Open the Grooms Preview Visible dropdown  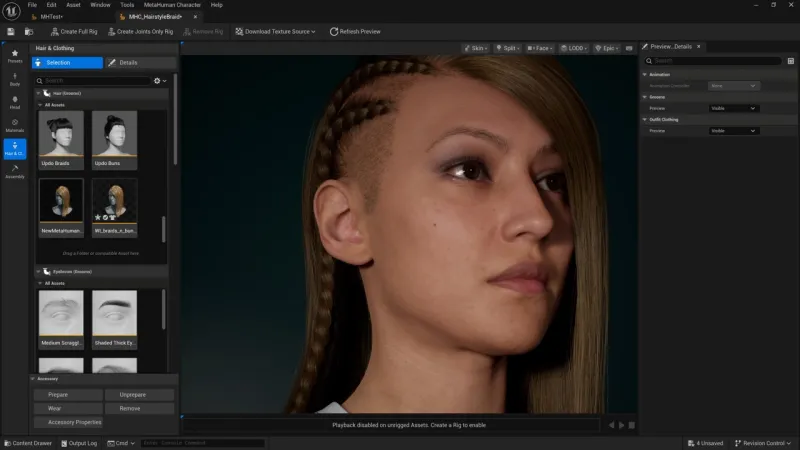tap(733, 108)
